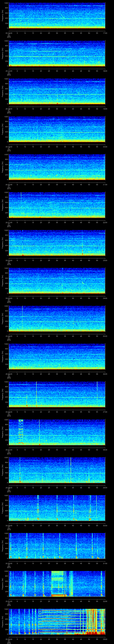114x644 pixels.
Task: Click the 1000 Hz tick of the 20:16:00 panel
Action: click(6, 3)
